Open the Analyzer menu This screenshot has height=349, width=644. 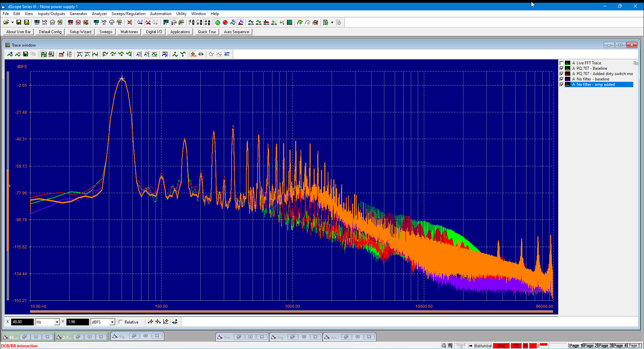pos(99,14)
